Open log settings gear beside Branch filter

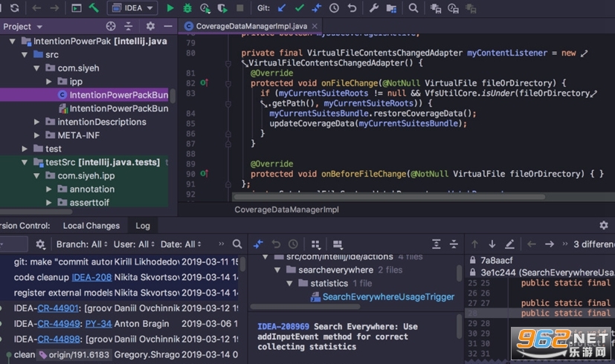pos(40,244)
